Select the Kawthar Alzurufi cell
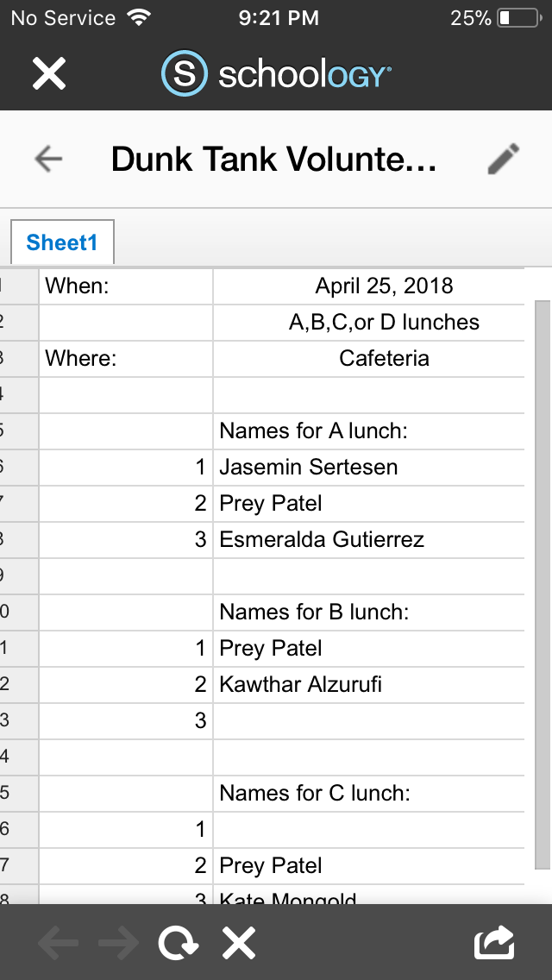Viewport: 552px width, 980px height. click(x=368, y=685)
